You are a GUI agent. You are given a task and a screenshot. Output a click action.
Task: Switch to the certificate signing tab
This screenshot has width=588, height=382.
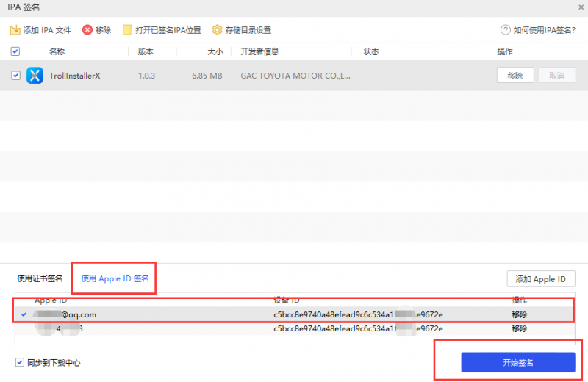point(40,278)
